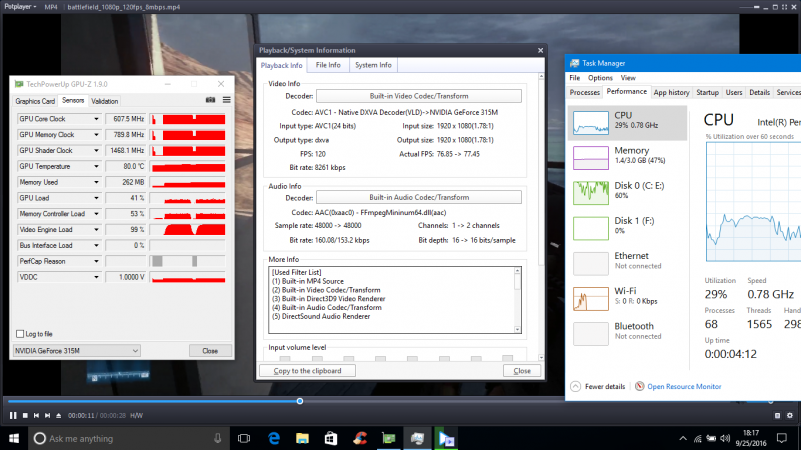Open Video Engine Load sensor dropdown
The height and width of the screenshot is (450, 801).
96,230
